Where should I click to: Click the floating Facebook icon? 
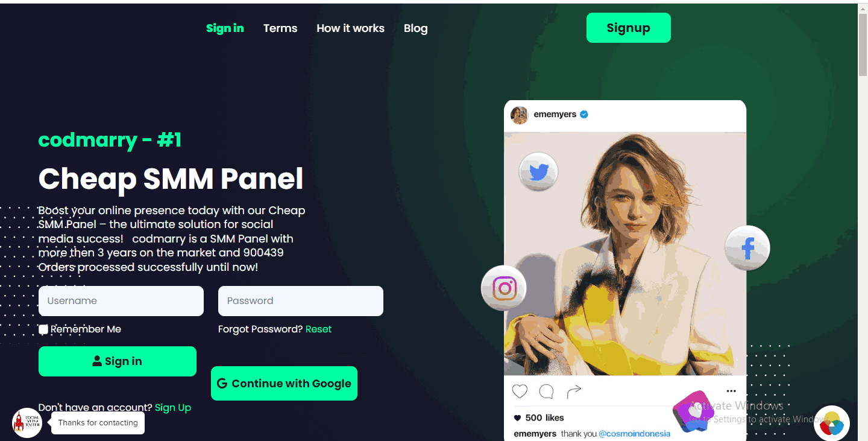click(747, 248)
